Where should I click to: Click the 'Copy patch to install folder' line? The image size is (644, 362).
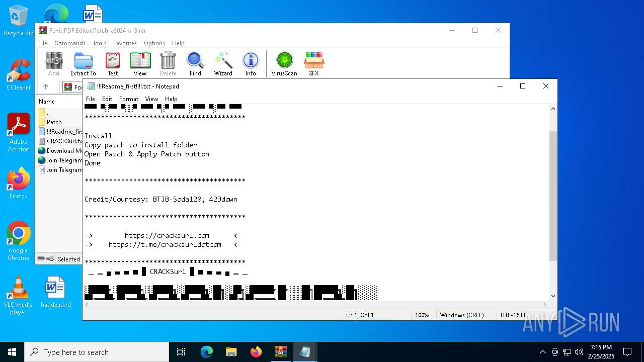pos(141,145)
